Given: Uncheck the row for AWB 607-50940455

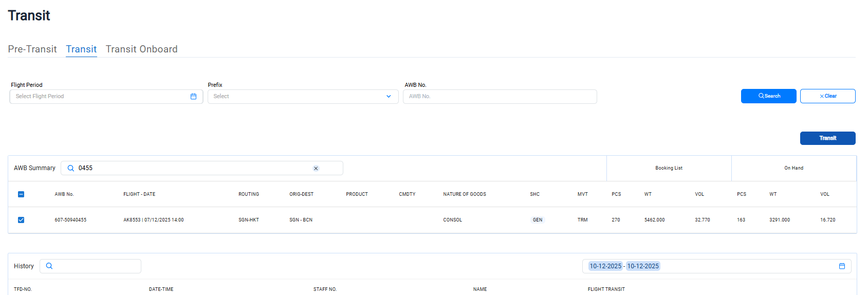Looking at the screenshot, I should 21,220.
